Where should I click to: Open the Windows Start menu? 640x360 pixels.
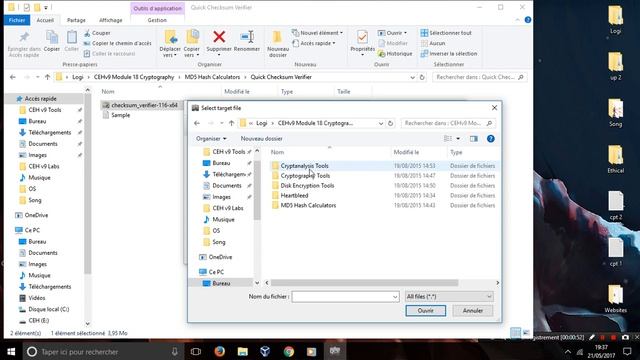pyautogui.click(x=11, y=351)
